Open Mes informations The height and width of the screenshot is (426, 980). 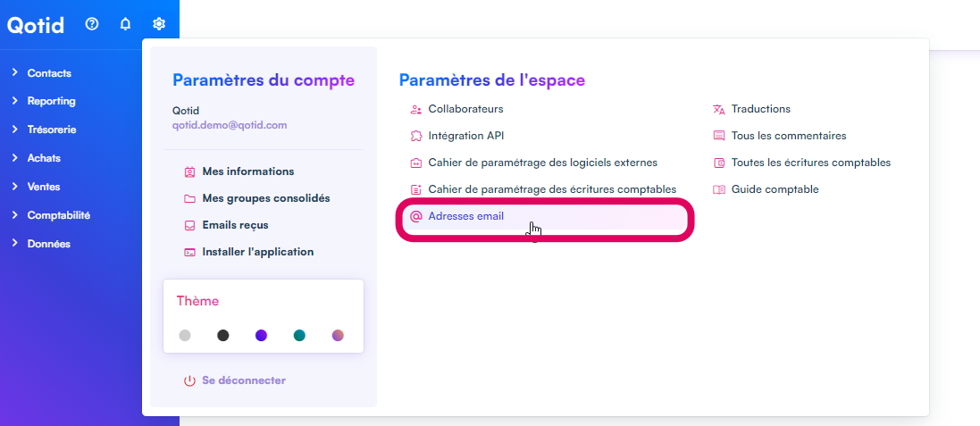coord(247,171)
